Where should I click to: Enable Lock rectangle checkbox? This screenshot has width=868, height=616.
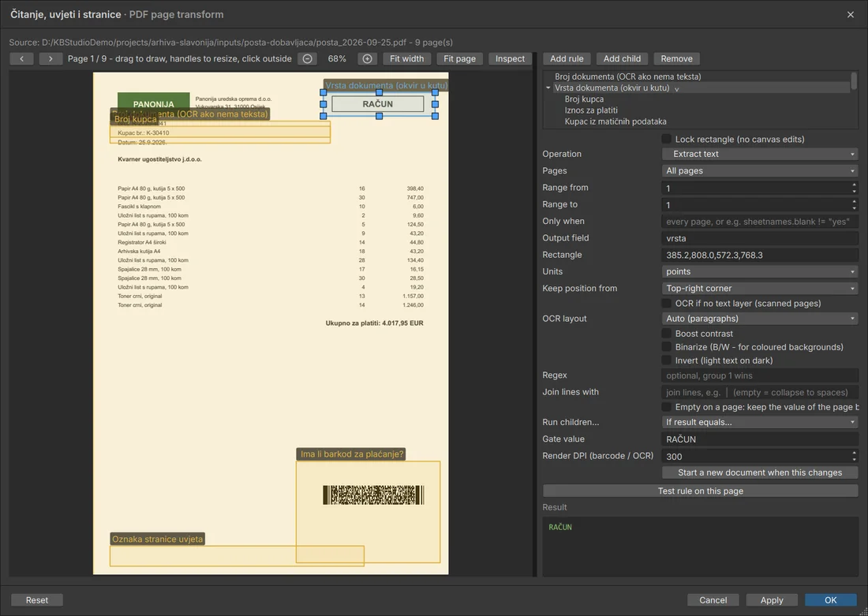coord(667,139)
